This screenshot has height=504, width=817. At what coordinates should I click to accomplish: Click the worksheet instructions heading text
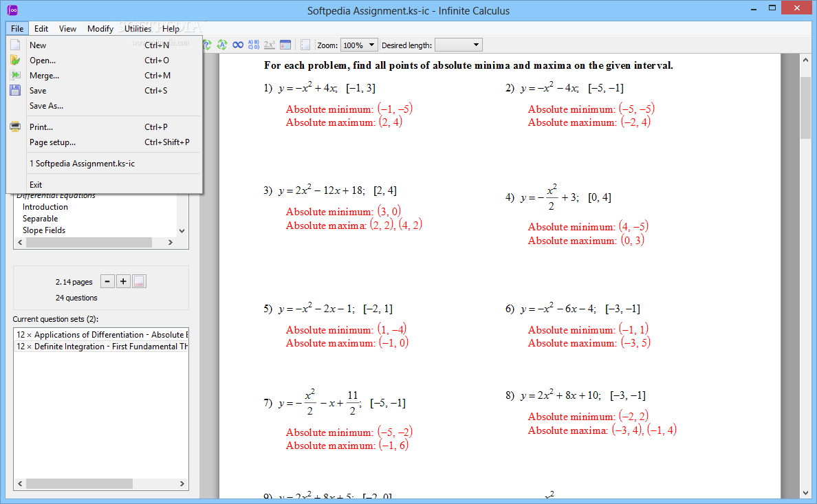point(468,65)
